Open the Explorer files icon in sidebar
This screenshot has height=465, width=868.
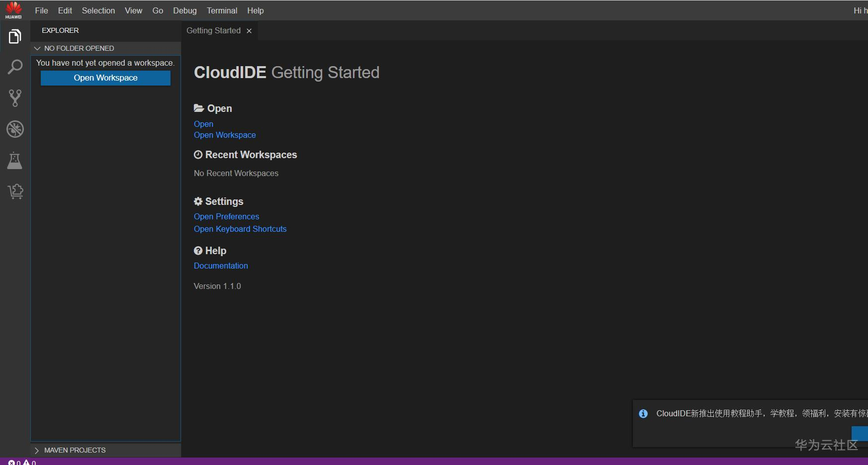point(15,36)
